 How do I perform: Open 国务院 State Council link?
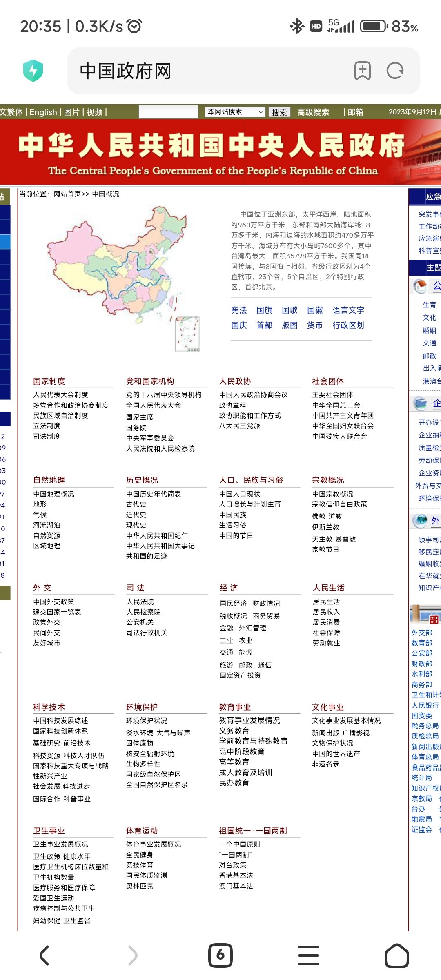[136, 428]
